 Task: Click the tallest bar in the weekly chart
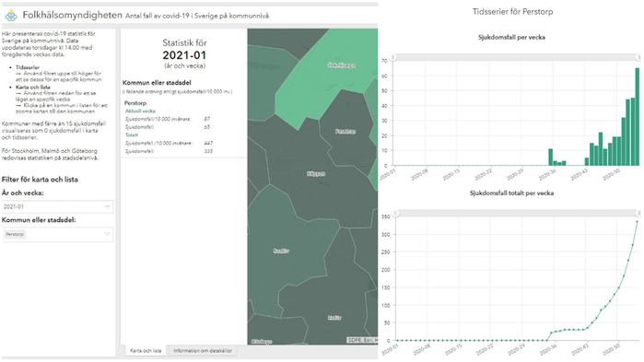(638, 117)
